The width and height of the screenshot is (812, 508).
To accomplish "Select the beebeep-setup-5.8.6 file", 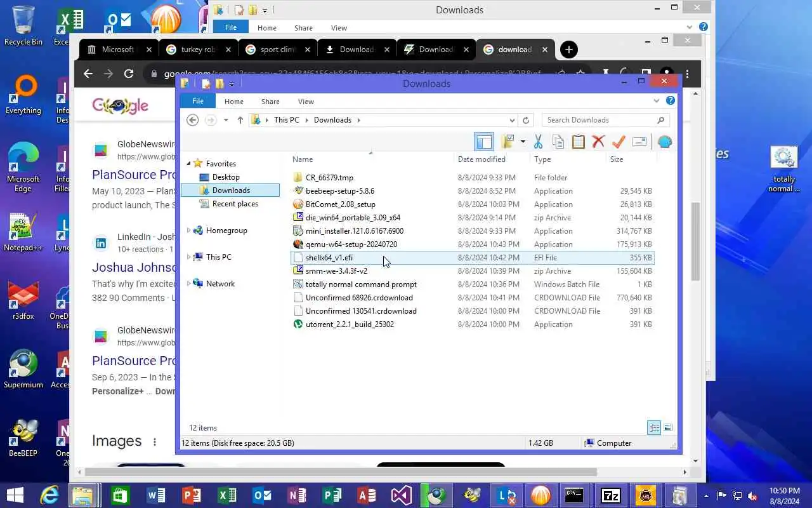I will (473, 191).
